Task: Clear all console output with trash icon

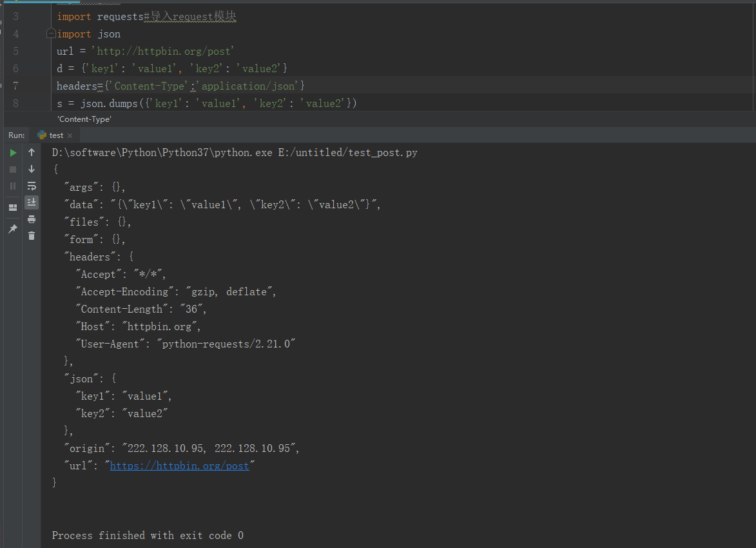Action: [x=32, y=235]
